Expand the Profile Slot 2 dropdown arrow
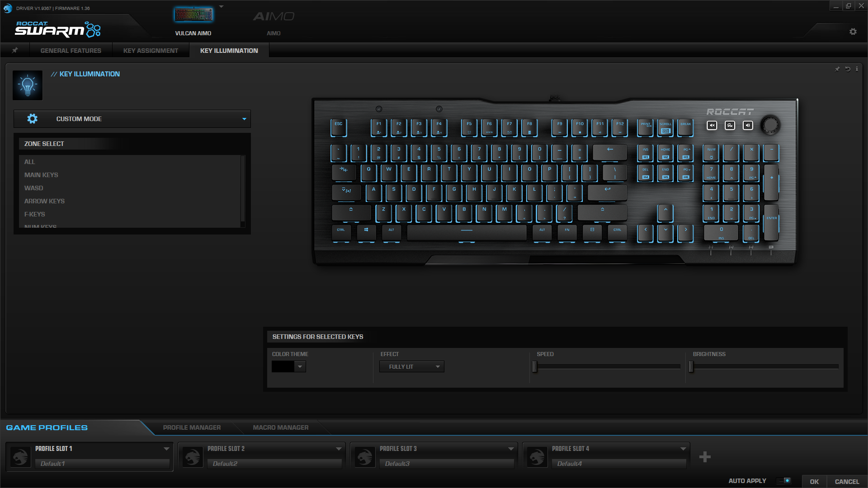 point(339,449)
